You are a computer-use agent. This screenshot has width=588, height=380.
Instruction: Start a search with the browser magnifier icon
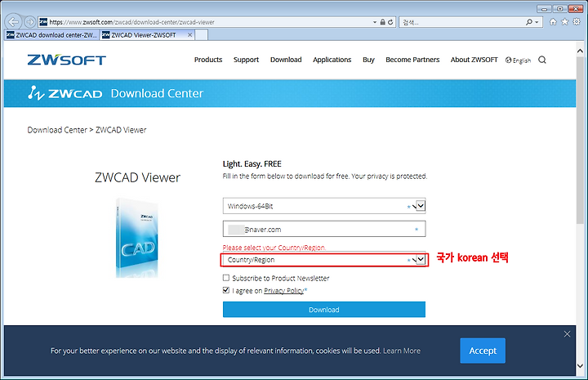click(528, 22)
